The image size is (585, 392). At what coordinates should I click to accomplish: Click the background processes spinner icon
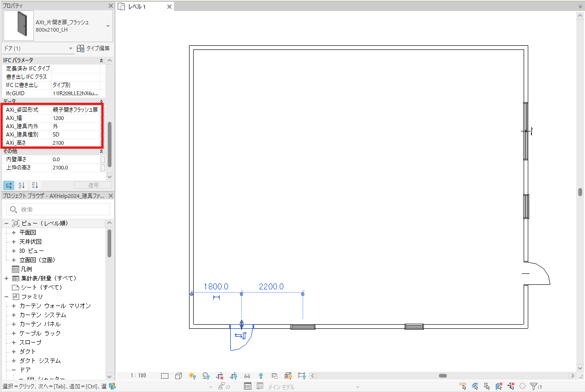[523, 387]
